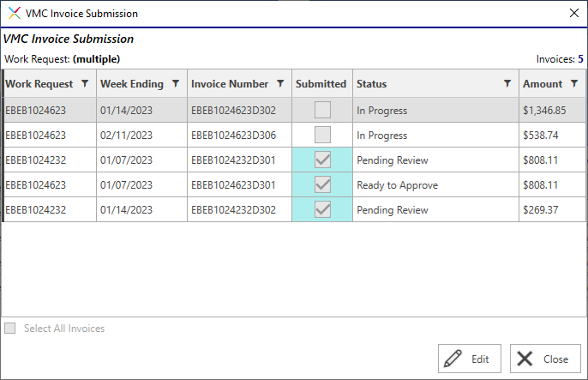Click work request cell in the $538.74 row
The height and width of the screenshot is (380, 588).
50,135
